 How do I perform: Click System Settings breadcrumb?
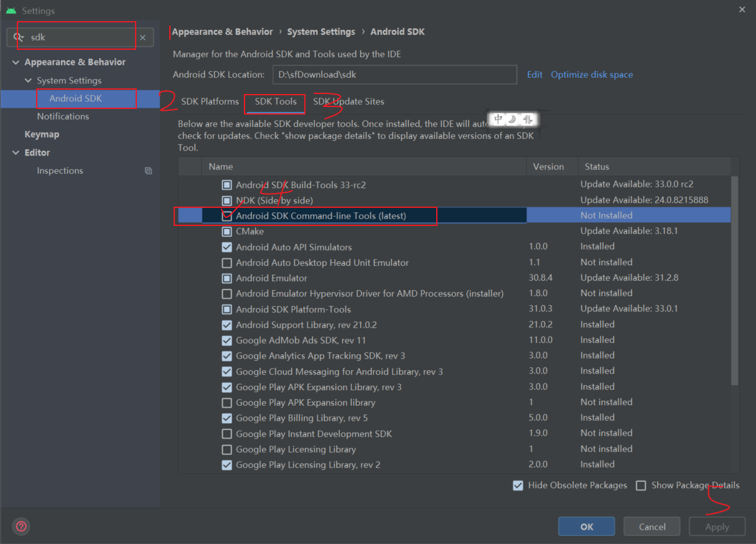coord(321,32)
